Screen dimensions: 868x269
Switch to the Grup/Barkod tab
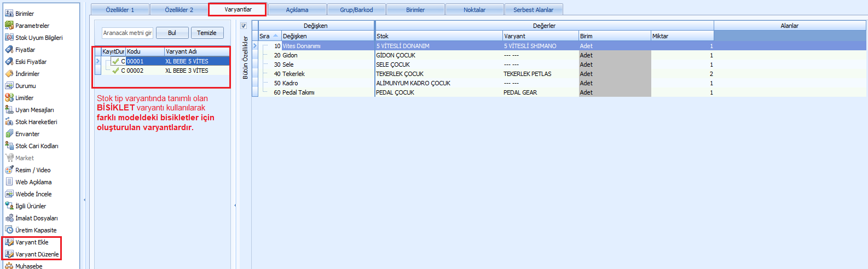click(356, 10)
